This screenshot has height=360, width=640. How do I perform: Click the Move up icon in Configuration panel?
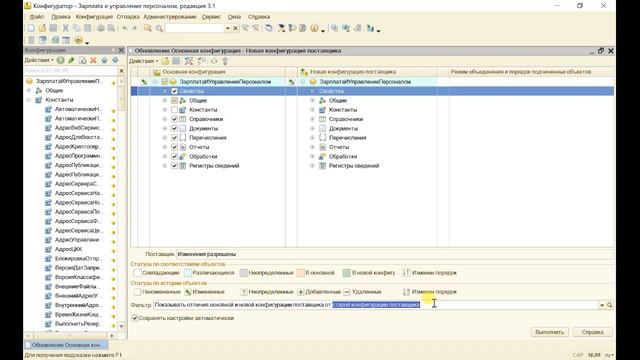tap(104, 60)
